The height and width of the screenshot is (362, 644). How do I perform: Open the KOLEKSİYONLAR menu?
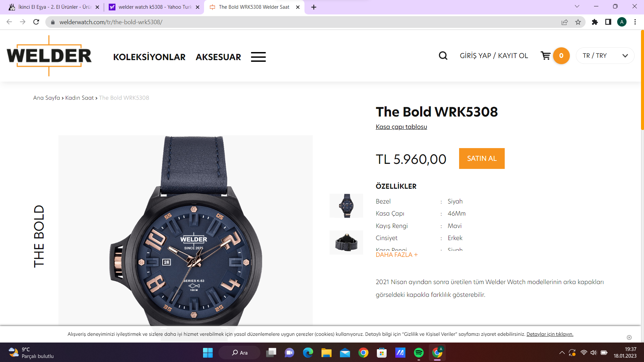tap(149, 57)
